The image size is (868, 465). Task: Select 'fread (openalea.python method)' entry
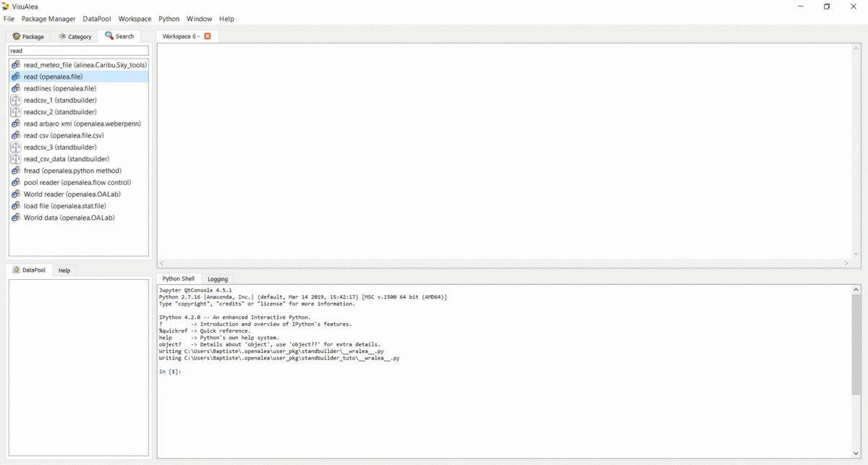78,171
